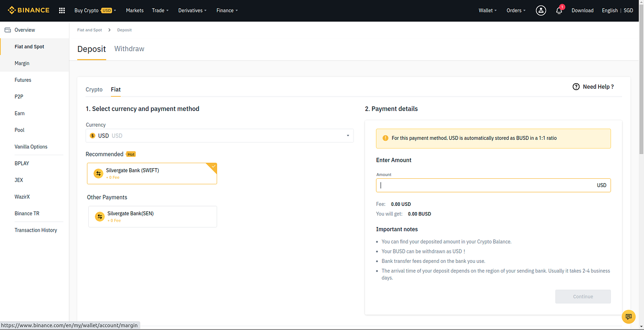Open Transaction History in sidebar
Screen dimensions: 644x330
click(36, 230)
